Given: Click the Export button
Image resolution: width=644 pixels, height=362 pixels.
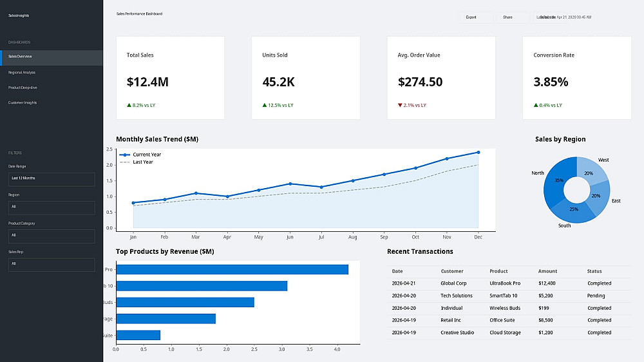Looking at the screenshot, I should pos(476,17).
